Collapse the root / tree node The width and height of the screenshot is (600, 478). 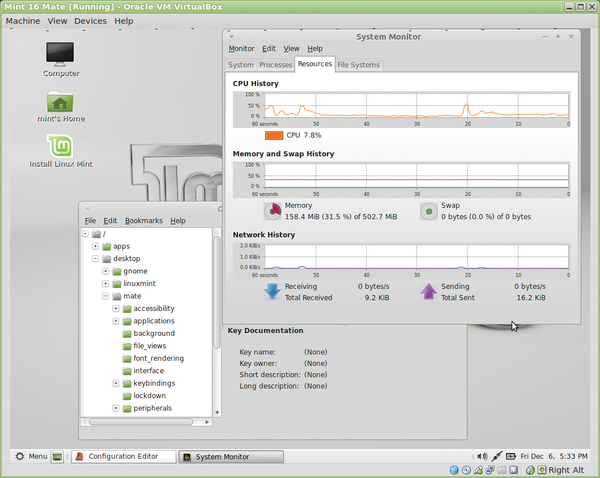click(x=86, y=233)
